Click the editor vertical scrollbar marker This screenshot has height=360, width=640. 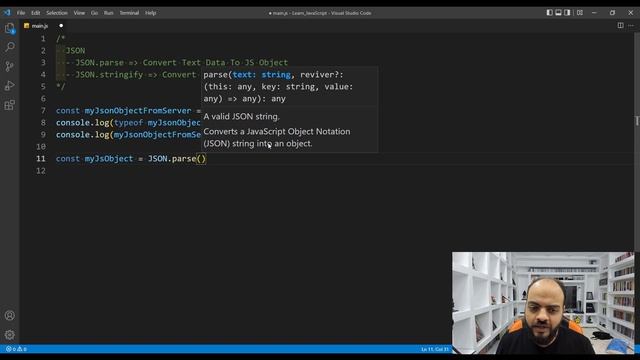[637, 121]
